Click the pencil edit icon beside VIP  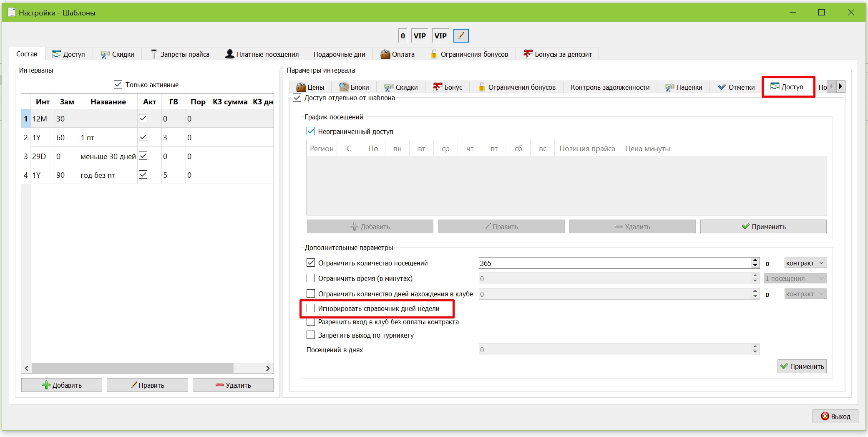tap(461, 36)
